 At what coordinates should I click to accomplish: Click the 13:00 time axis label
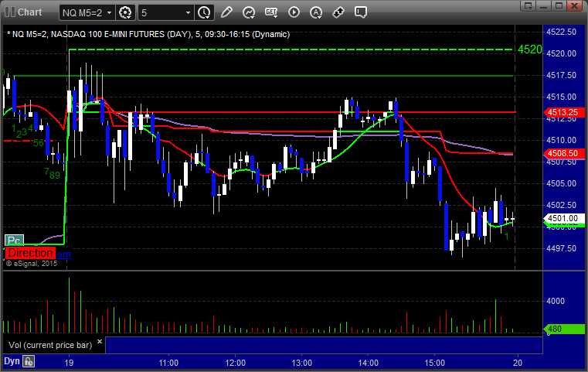point(302,363)
